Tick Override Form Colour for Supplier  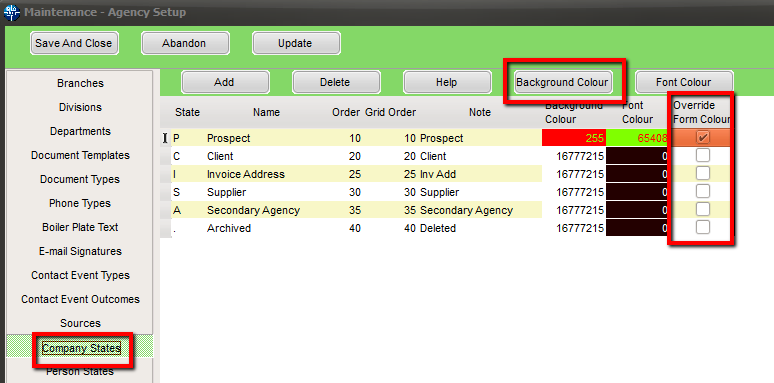tap(702, 191)
